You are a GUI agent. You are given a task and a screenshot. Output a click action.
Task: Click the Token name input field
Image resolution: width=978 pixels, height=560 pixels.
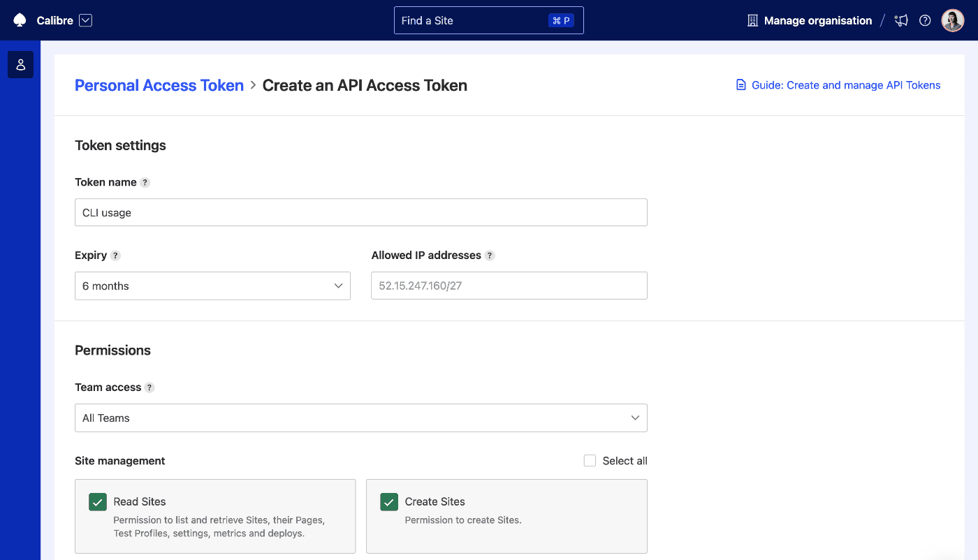[360, 212]
